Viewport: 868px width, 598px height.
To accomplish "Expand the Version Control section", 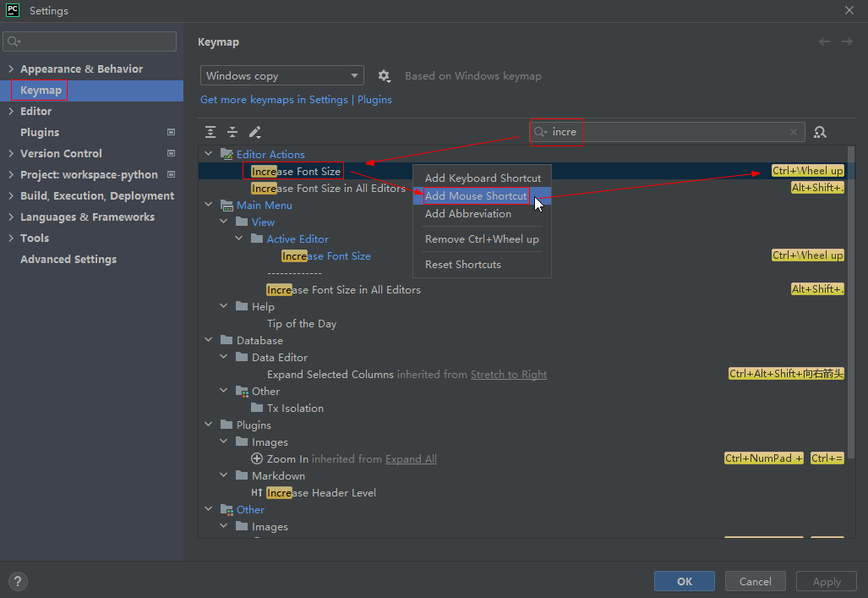I will pos(10,153).
